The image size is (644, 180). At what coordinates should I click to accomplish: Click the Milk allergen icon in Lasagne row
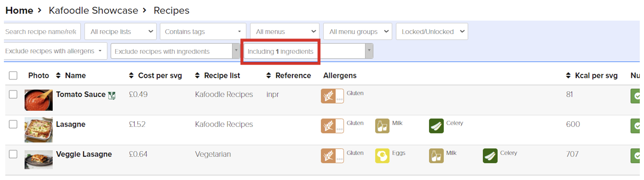tap(382, 126)
